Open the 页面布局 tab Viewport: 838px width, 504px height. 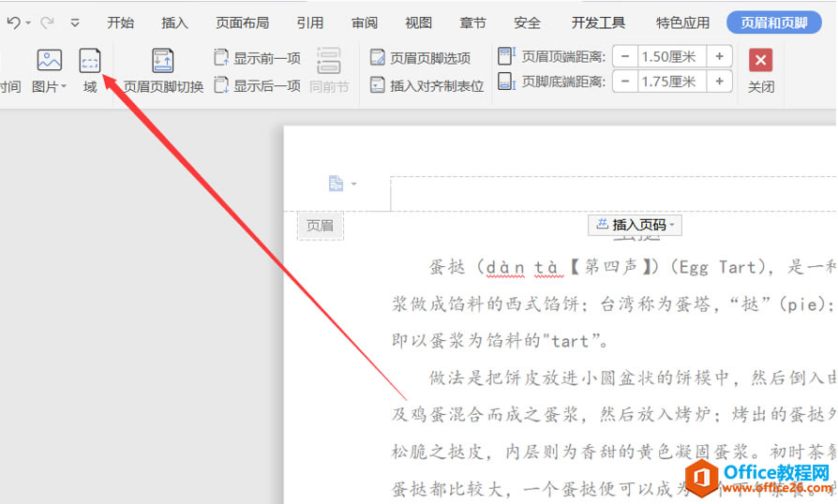pos(243,23)
